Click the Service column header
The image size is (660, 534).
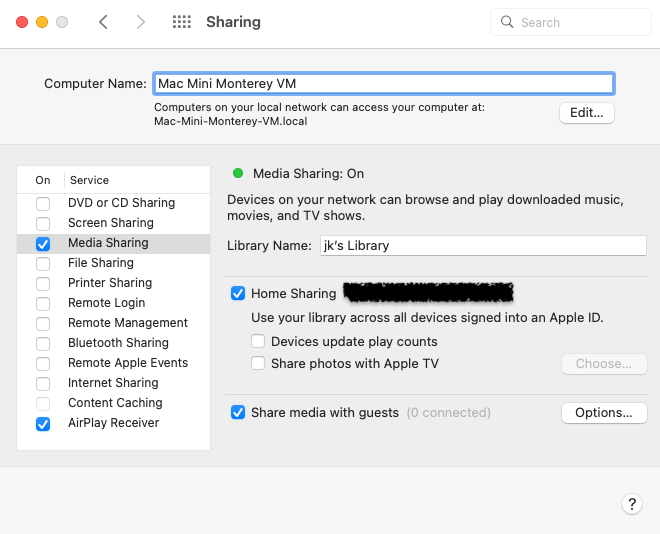(x=89, y=180)
